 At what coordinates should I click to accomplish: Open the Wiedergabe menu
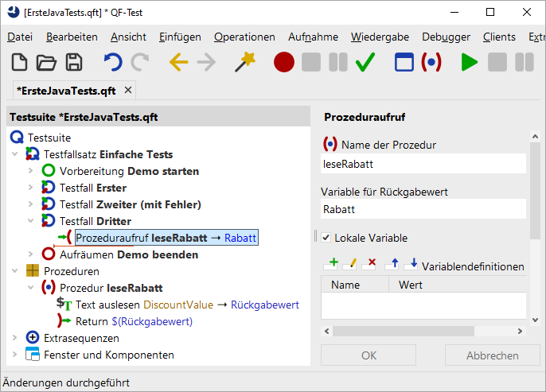(x=380, y=37)
